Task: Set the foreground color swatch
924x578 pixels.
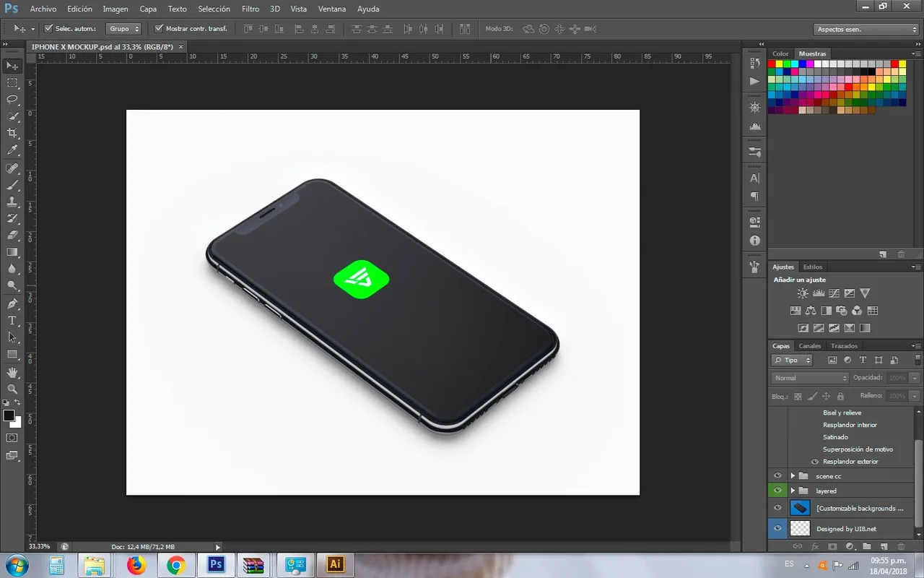Action: tap(9, 415)
